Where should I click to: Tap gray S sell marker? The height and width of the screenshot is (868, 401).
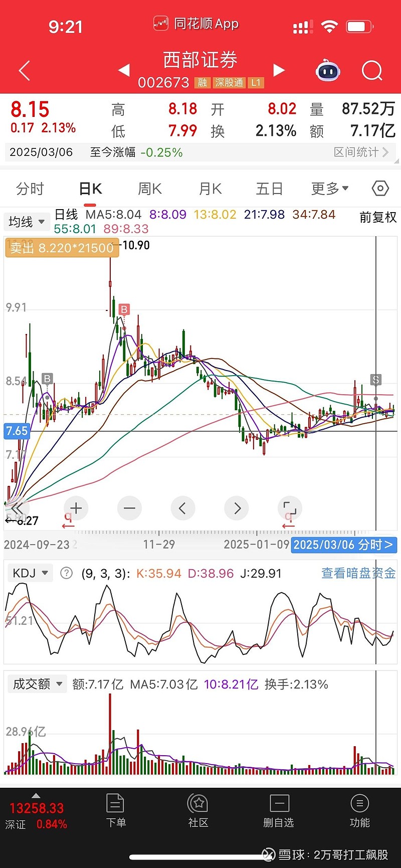click(x=376, y=380)
